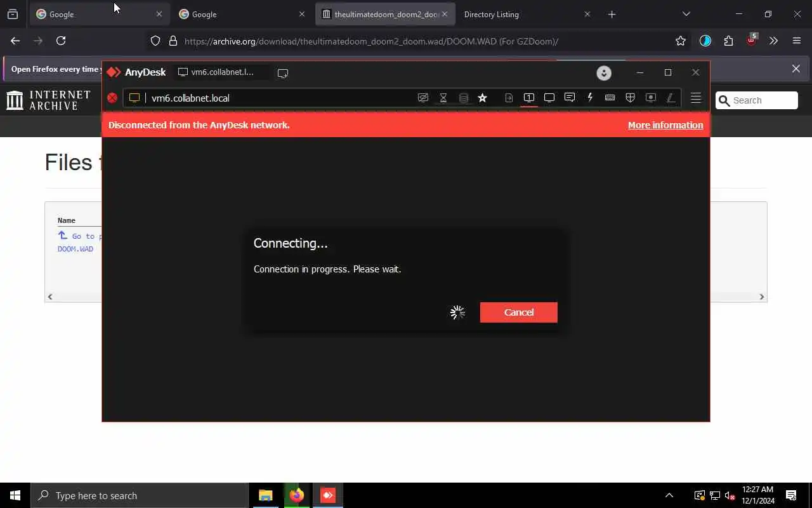Click the blue half-moon extension icon in Firefox toolbar
Viewport: 812px width, 508px height.
pos(705,41)
